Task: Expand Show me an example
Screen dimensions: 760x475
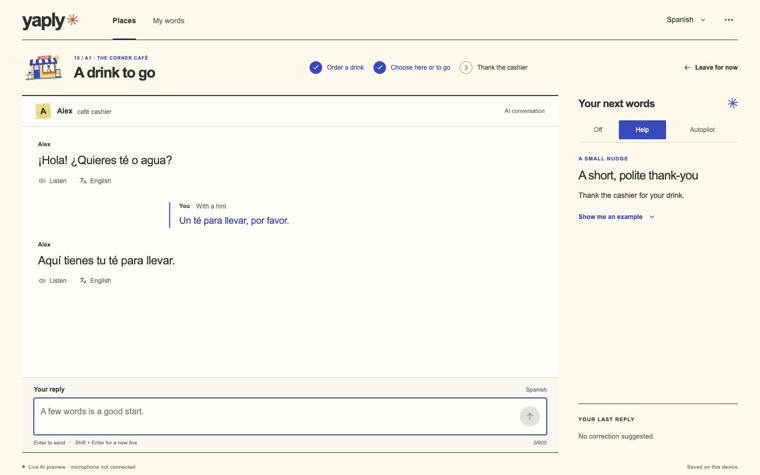Action: click(616, 217)
